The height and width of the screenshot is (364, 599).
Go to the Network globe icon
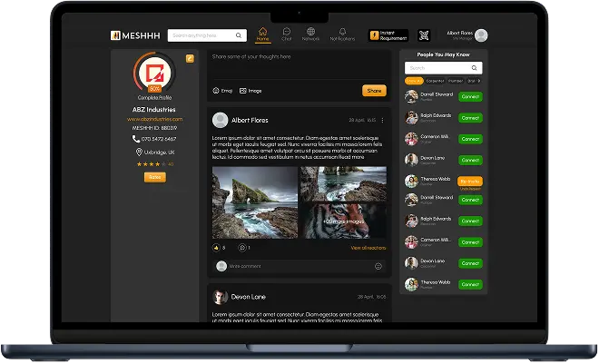pyautogui.click(x=311, y=34)
